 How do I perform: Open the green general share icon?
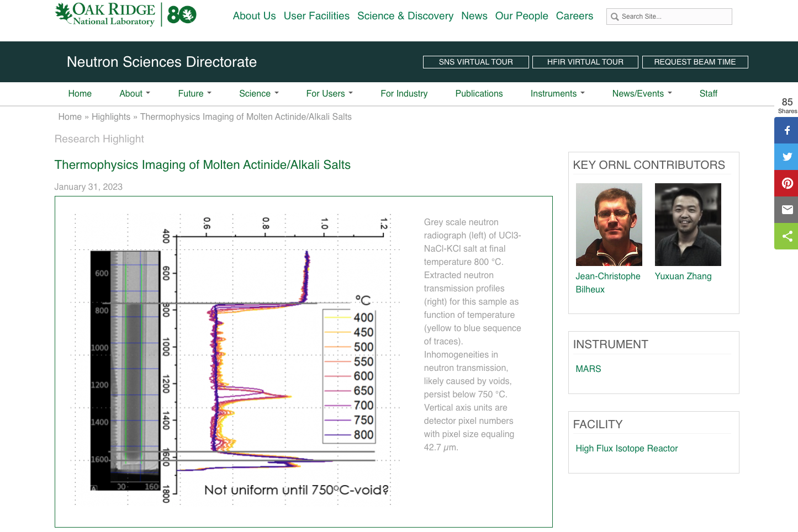[787, 236]
